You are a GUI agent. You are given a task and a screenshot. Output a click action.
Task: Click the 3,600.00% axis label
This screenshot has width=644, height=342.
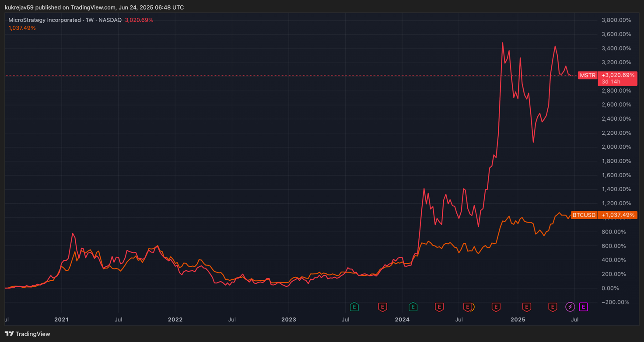(616, 34)
